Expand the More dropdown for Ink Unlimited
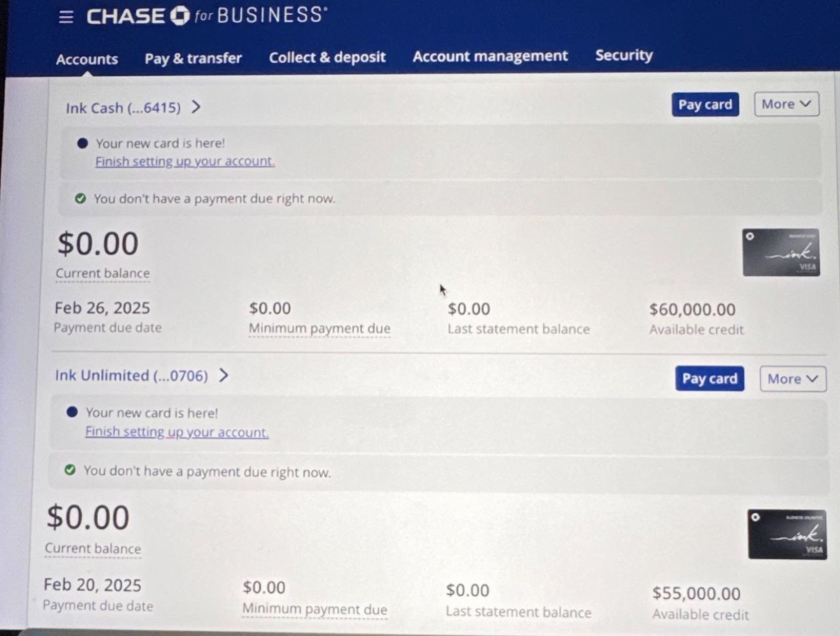The height and width of the screenshot is (636, 840). (x=792, y=379)
